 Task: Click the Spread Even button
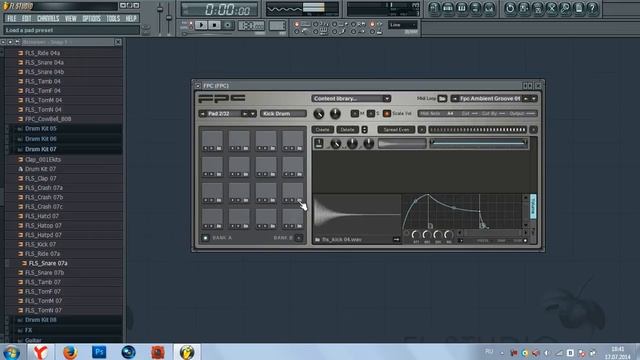pyautogui.click(x=396, y=129)
